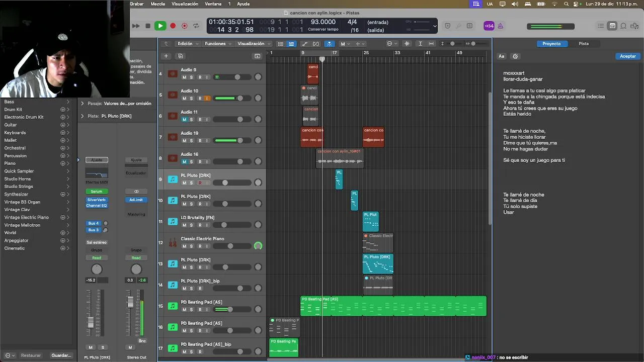The image size is (644, 362).
Task: Solo the Audio 10 track
Action: [191, 99]
